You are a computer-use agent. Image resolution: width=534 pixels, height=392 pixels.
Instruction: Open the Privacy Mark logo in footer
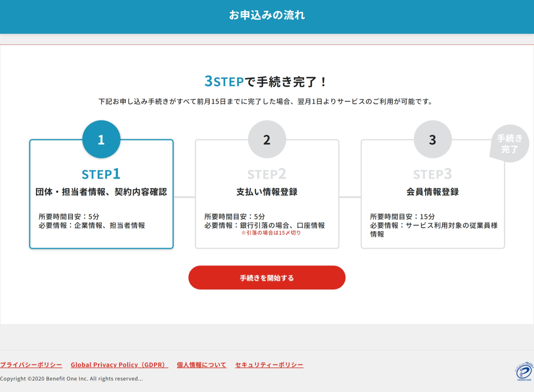pyautogui.click(x=524, y=371)
